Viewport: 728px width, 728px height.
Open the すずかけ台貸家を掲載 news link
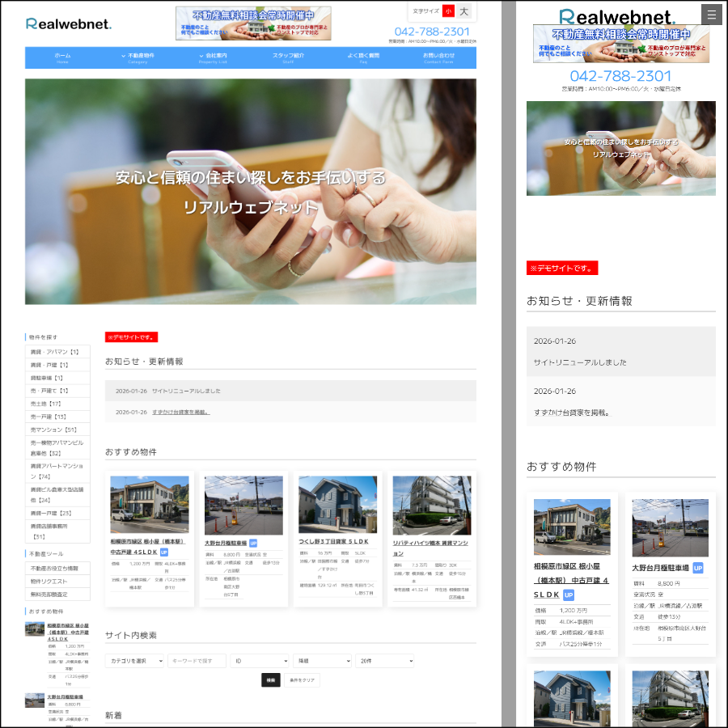point(180,412)
